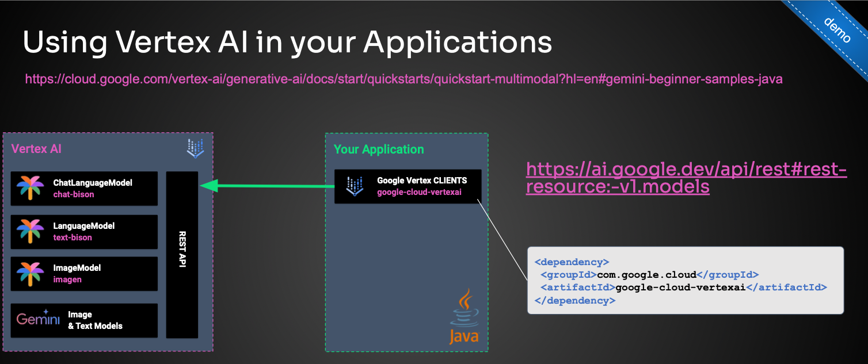868x364 pixels.
Task: Select the LanguageModel text-bison box
Action: [84, 231]
